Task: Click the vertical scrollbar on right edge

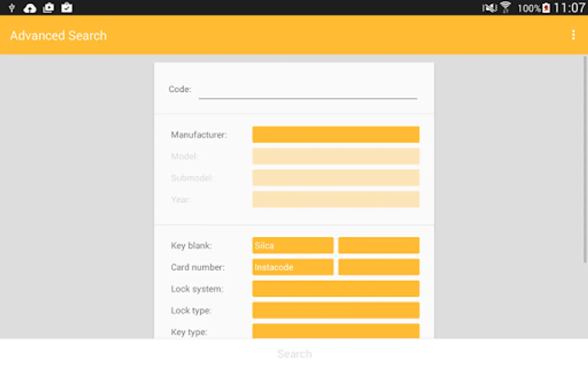Action: click(x=585, y=159)
